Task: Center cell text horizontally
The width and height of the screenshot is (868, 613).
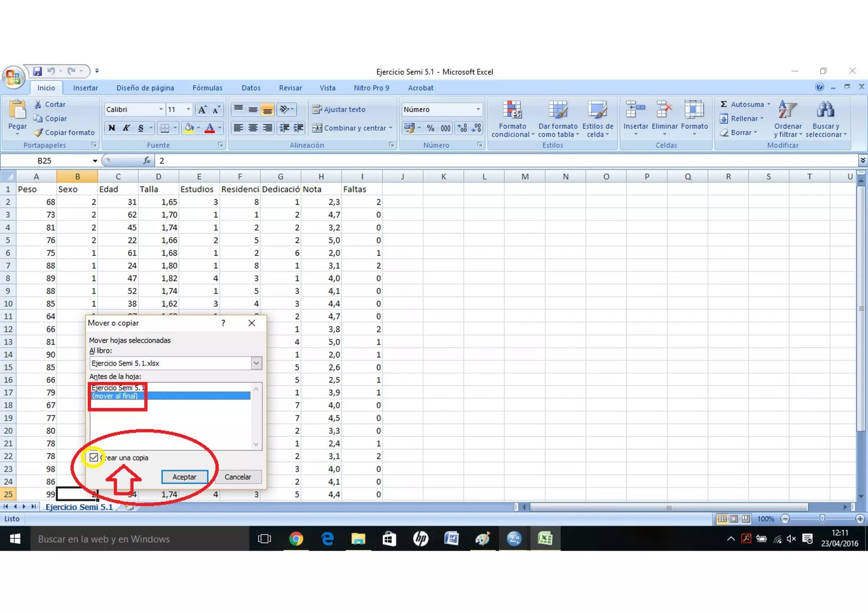Action: tap(253, 128)
